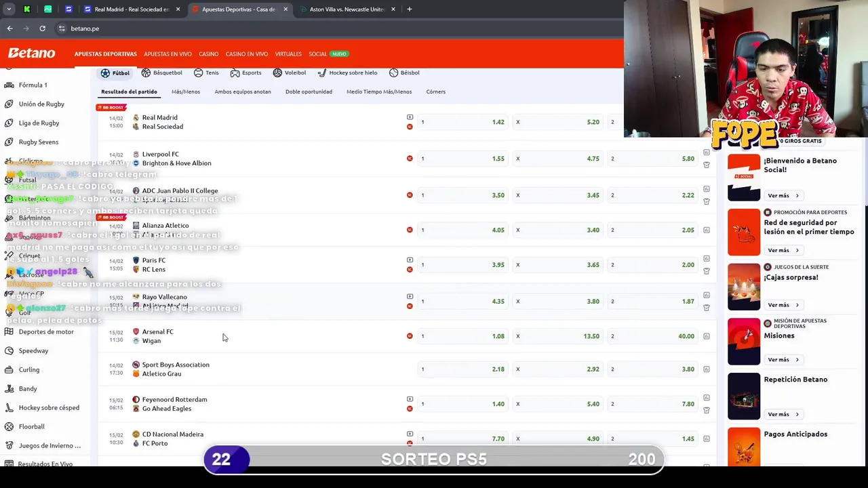The width and height of the screenshot is (868, 488).
Task: Open shirt lineup icon for Paris FC match
Action: (x=707, y=271)
